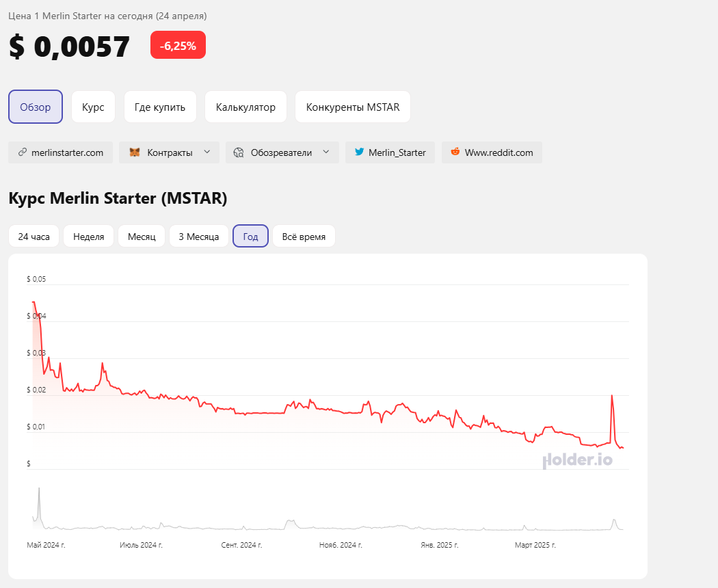This screenshot has height=588, width=718.
Task: Select the Месяц chart range
Action: click(x=142, y=237)
